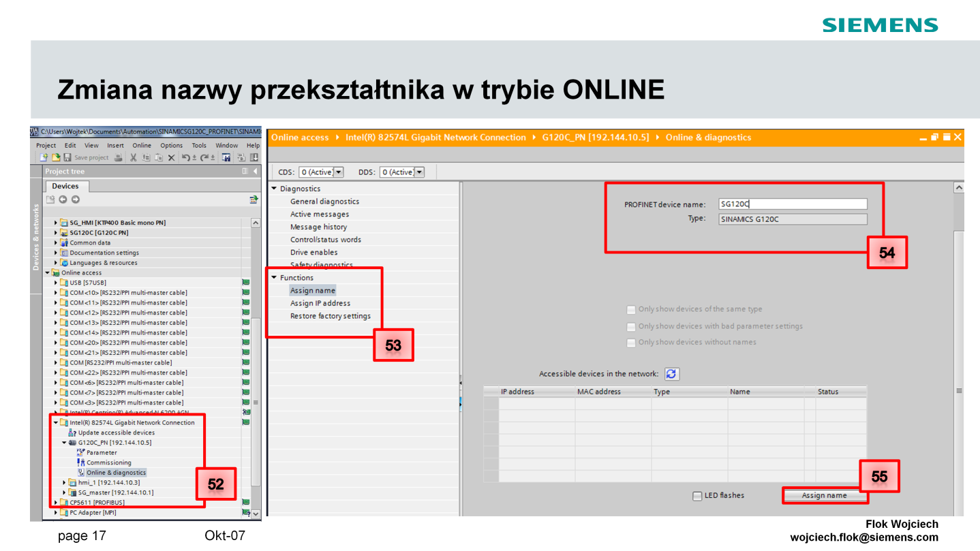Collapse the Online access node
This screenshot has height=551, width=980.
pyautogui.click(x=48, y=272)
